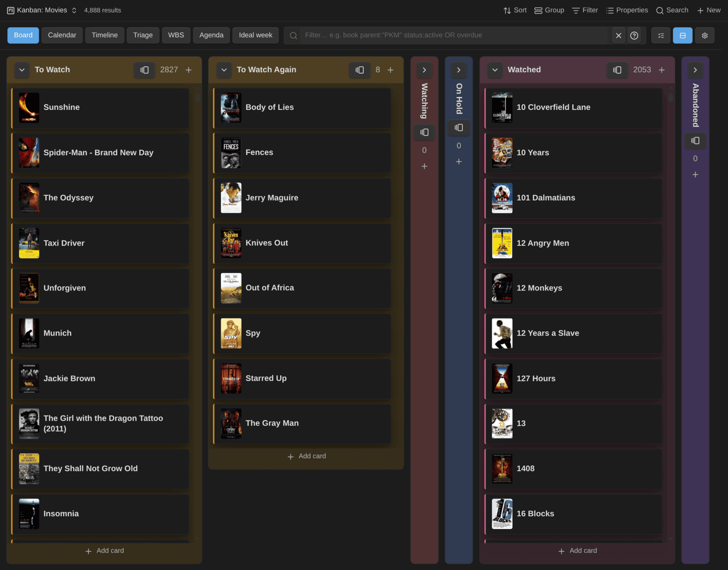The height and width of the screenshot is (570, 728).
Task: Open the Sort options
Action: [515, 10]
